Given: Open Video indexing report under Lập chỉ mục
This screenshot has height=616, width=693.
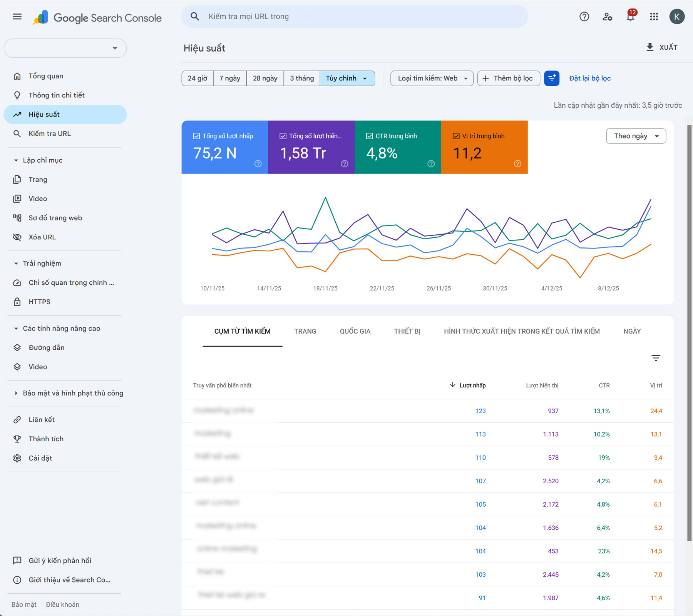Looking at the screenshot, I should [65, 199].
